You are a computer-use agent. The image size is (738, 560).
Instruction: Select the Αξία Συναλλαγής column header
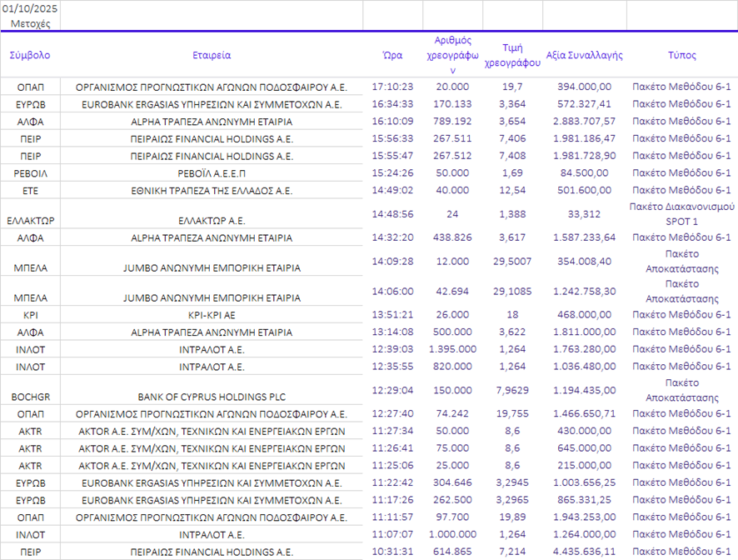[x=584, y=56]
